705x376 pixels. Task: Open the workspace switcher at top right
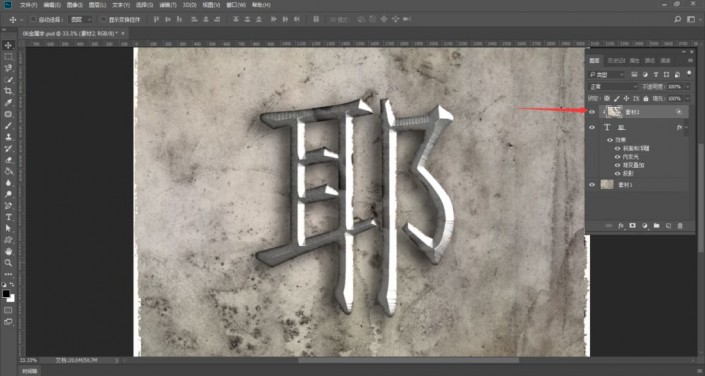pos(691,19)
